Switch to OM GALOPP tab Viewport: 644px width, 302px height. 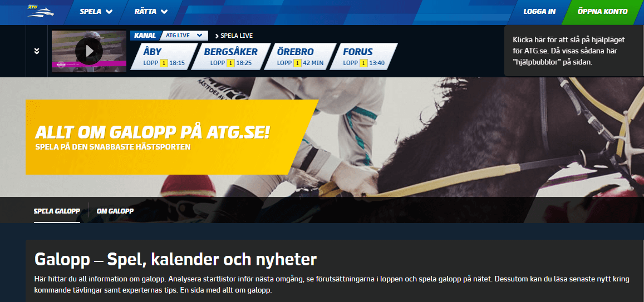(115, 211)
